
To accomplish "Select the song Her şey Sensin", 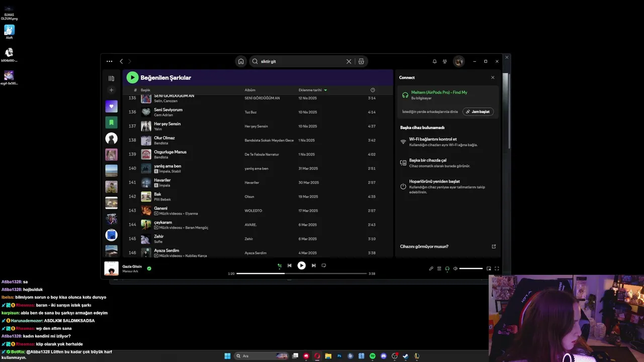I will 167,124.
